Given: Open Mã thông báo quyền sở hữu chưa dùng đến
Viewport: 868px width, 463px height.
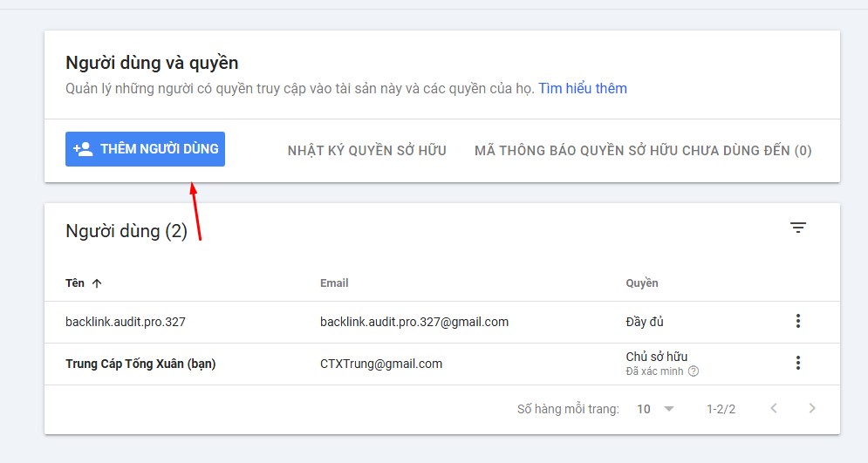Looking at the screenshot, I should tap(642, 151).
